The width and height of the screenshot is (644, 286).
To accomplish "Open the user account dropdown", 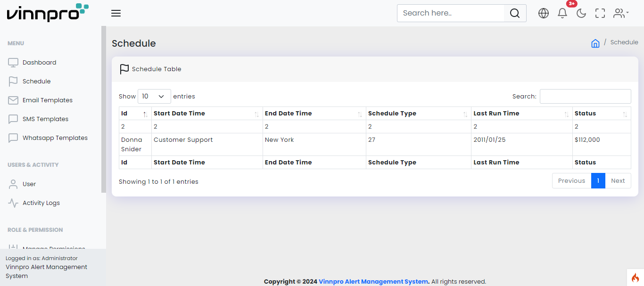I will [620, 13].
